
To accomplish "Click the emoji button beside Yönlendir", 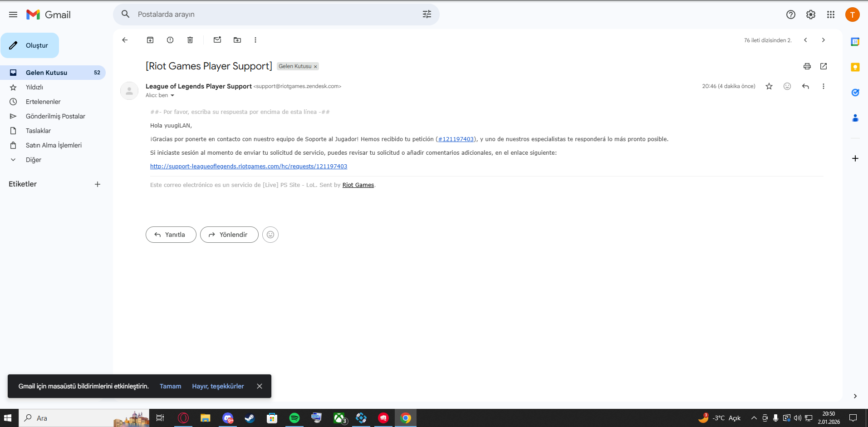I will [x=270, y=235].
